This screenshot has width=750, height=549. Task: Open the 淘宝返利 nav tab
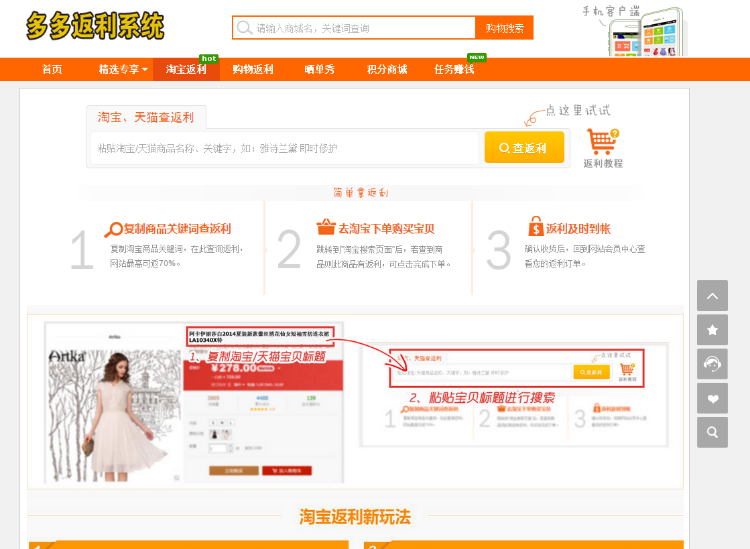[186, 69]
